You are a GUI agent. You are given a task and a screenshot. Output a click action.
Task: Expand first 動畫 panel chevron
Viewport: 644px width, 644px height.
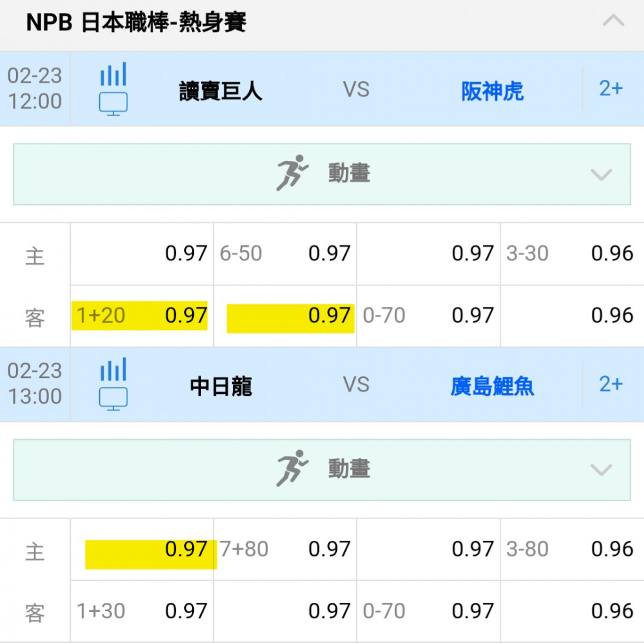[601, 175]
